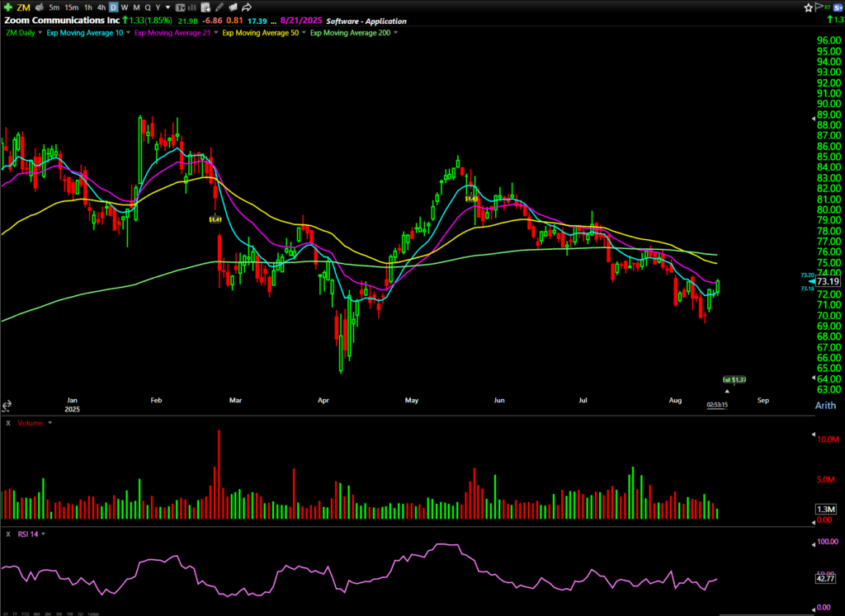Click the 21.9B value in the header

pos(188,21)
